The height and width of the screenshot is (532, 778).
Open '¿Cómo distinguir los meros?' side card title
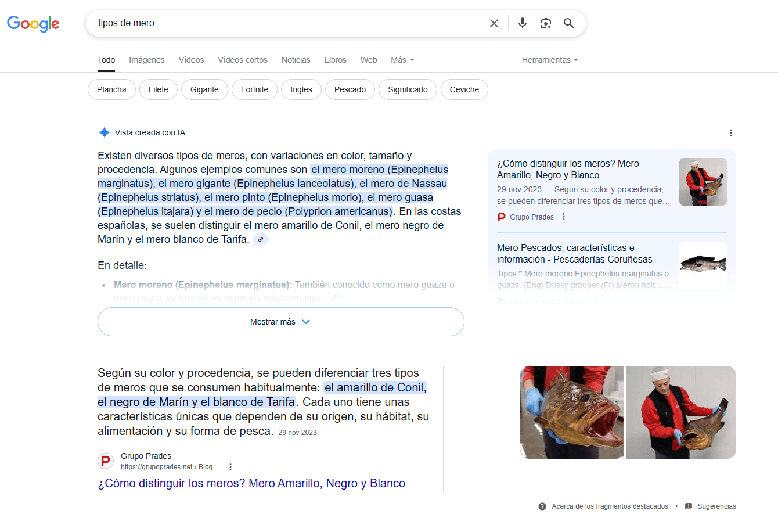pos(568,169)
